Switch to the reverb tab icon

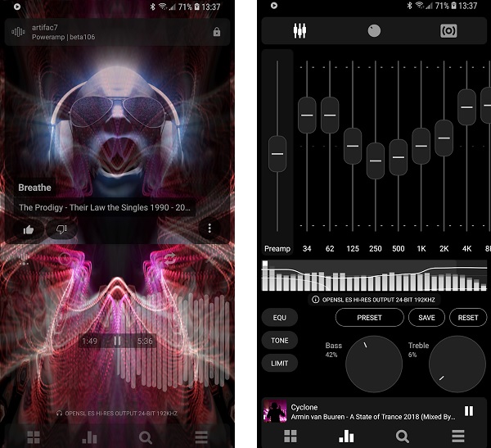[x=448, y=31]
